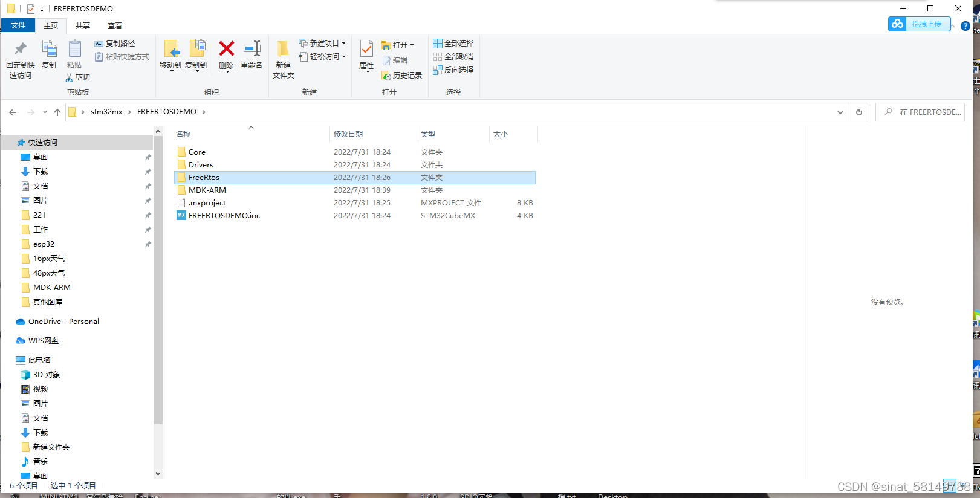This screenshot has height=498, width=980.
Task: Click the Help question mark icon
Action: pos(965,26)
